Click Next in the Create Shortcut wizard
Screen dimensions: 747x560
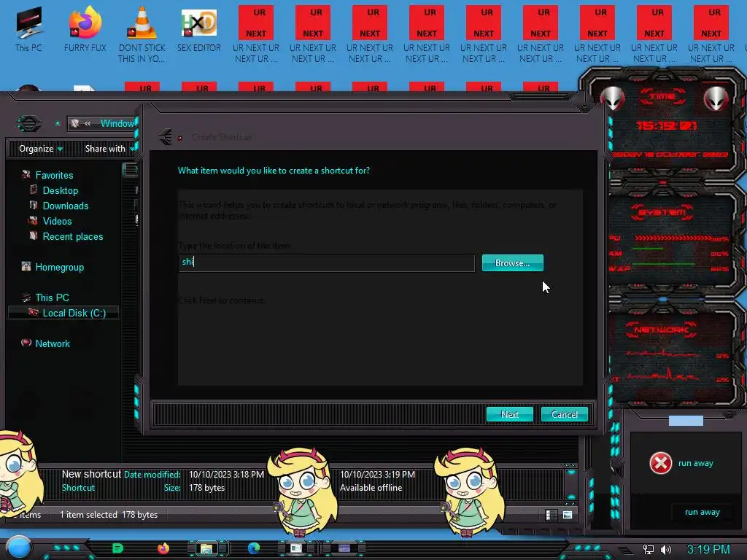pyautogui.click(x=509, y=414)
